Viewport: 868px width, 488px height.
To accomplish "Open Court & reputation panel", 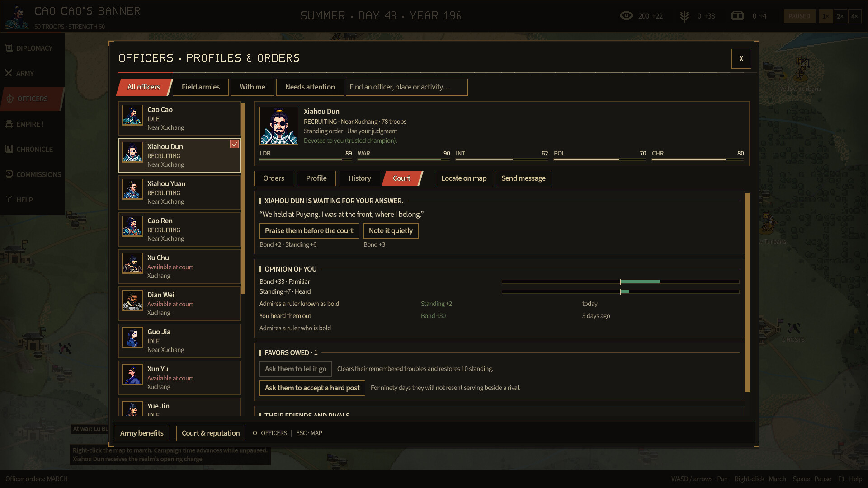I will [211, 433].
